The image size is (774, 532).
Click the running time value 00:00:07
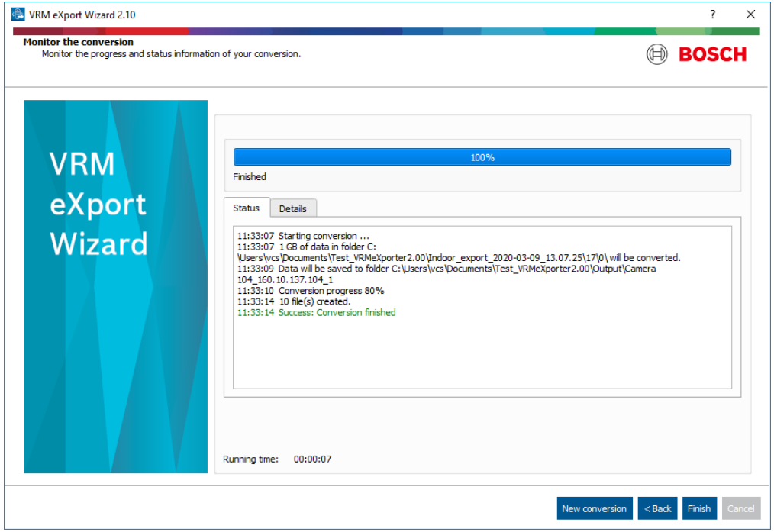312,459
